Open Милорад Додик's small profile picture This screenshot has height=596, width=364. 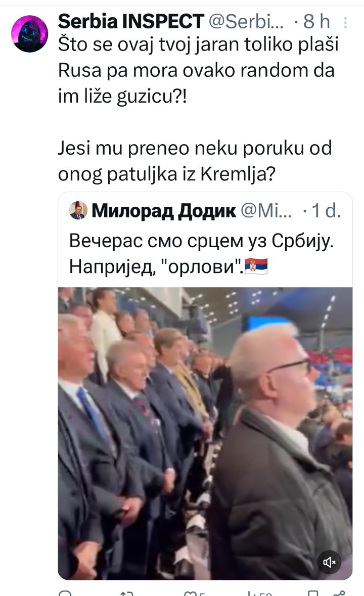click(x=78, y=211)
